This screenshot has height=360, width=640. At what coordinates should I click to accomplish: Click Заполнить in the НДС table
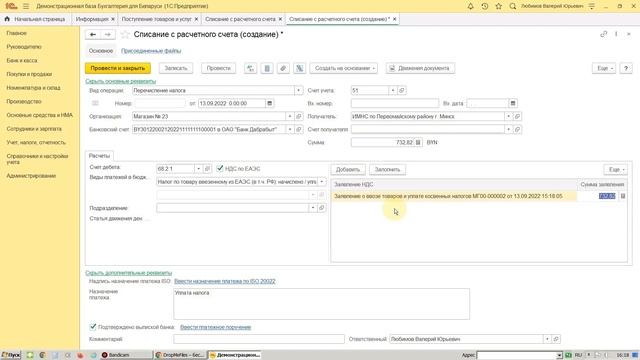click(387, 169)
